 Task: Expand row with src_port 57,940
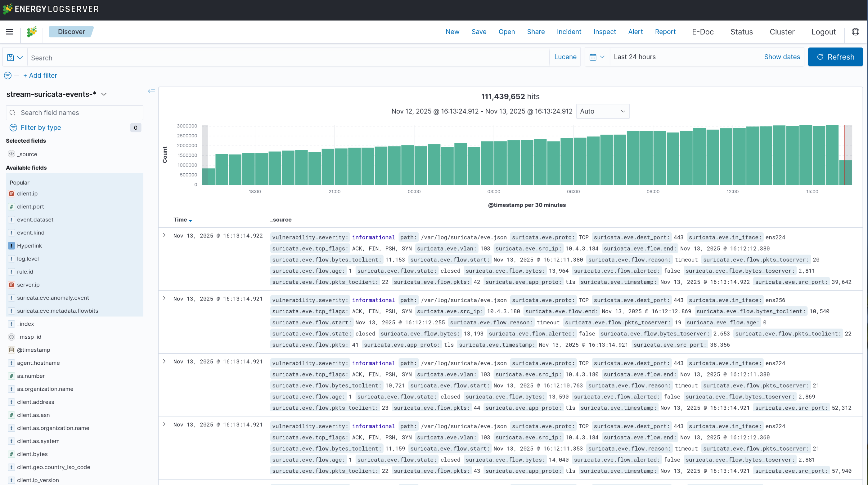(x=164, y=424)
